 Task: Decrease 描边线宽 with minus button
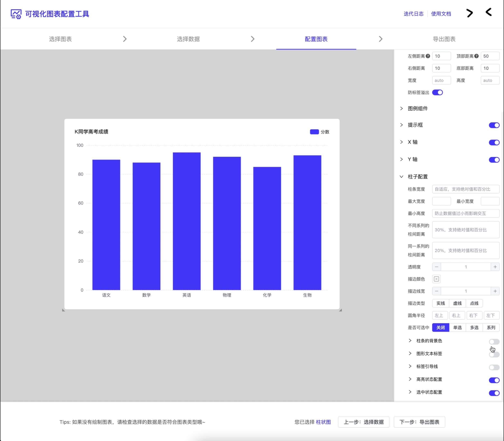(x=437, y=291)
